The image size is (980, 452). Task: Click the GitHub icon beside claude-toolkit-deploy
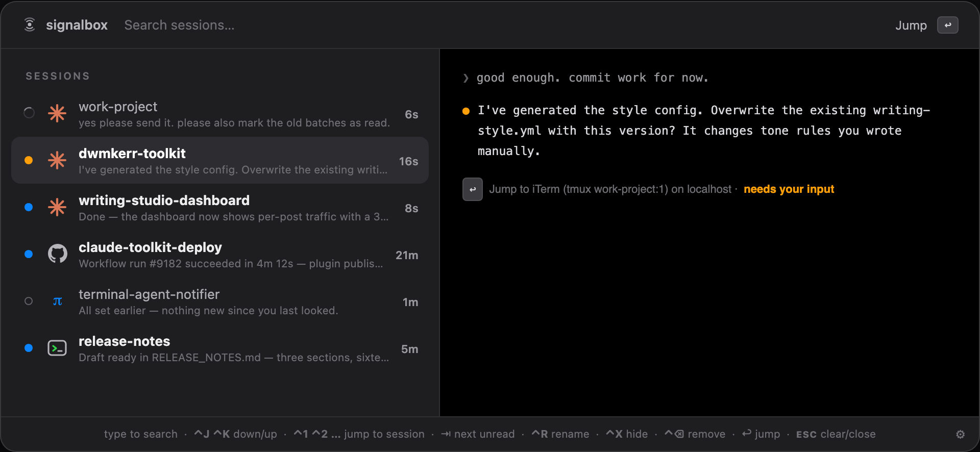tap(57, 254)
